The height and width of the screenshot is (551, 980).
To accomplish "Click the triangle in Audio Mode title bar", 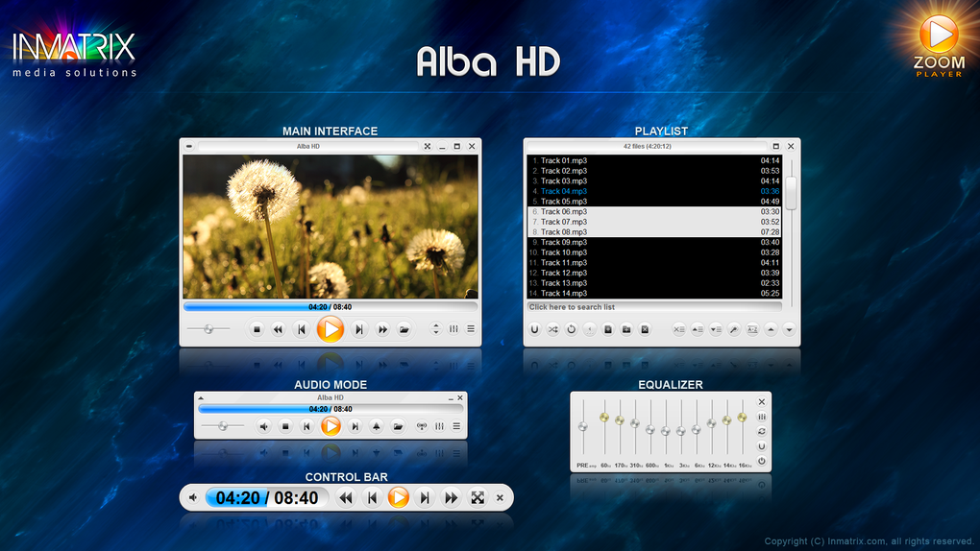I will 201,398.
